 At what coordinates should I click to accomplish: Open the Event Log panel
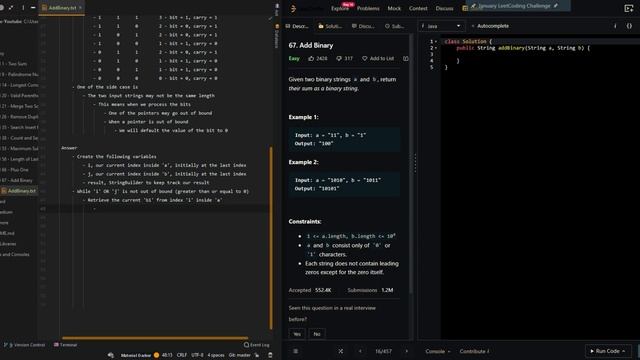coord(257,345)
